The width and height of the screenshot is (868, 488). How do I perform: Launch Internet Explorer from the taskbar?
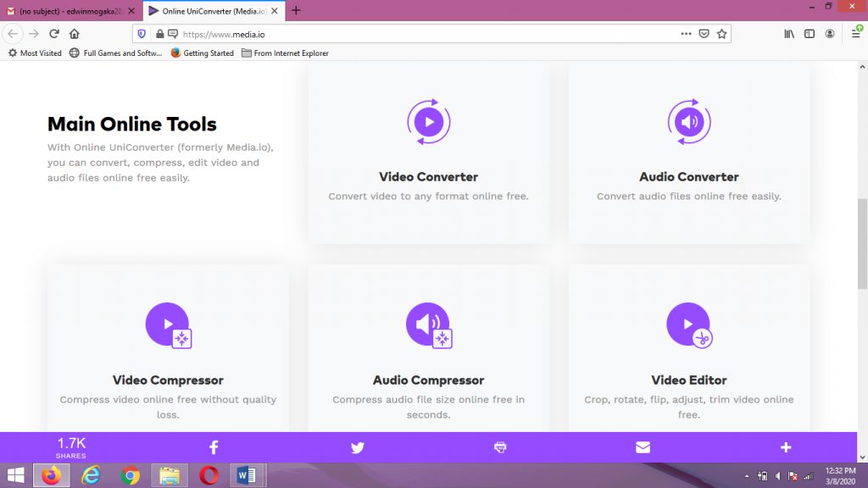[91, 475]
